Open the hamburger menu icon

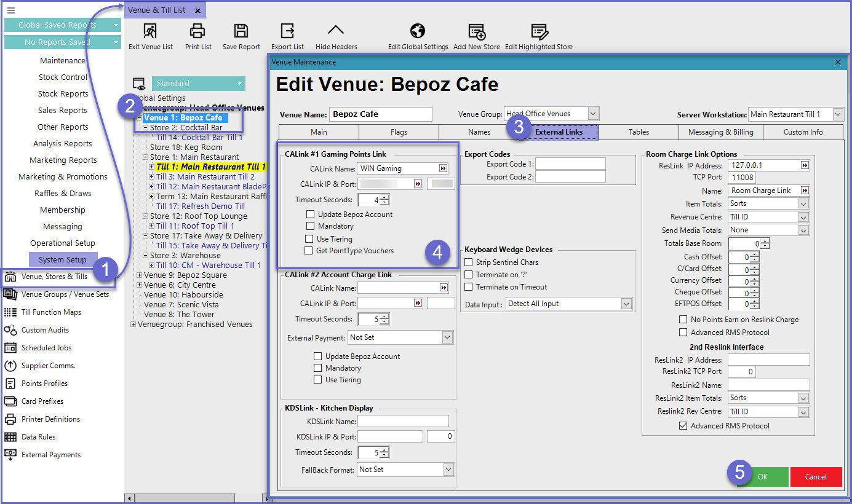click(x=10, y=10)
